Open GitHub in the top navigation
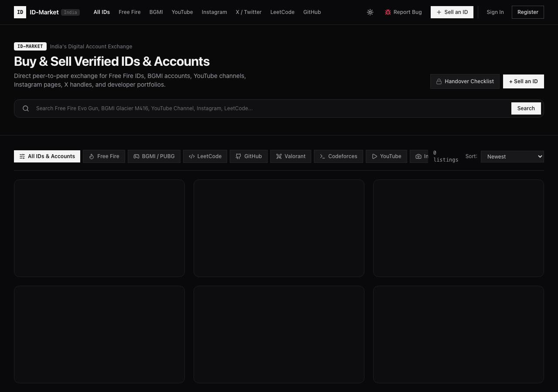Viewport: 558px width, 392px height. [x=312, y=12]
